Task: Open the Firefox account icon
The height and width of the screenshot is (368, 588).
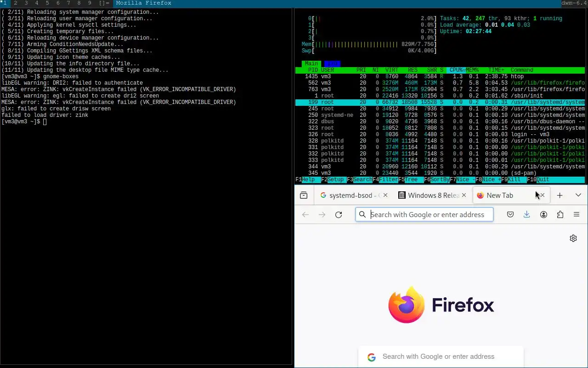Action: [543, 214]
